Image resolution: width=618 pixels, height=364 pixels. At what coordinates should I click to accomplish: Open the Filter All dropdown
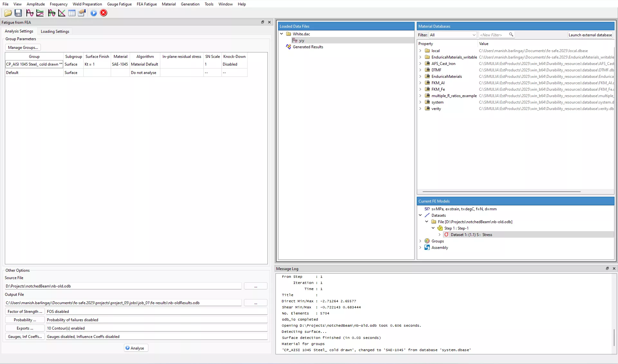click(x=453, y=35)
